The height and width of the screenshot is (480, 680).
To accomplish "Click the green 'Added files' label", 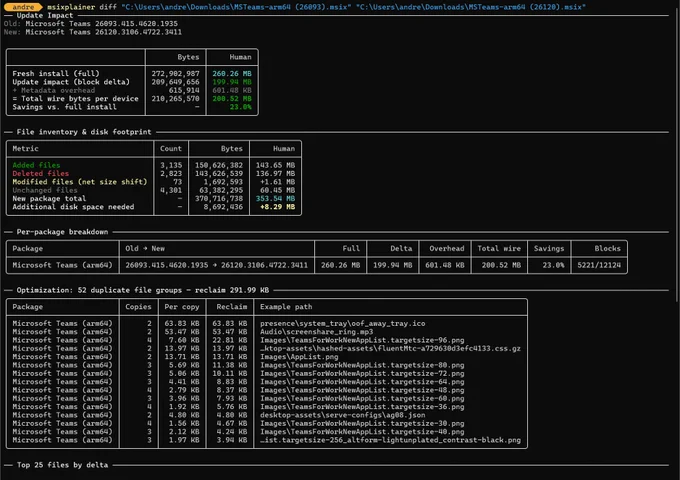I will point(36,165).
